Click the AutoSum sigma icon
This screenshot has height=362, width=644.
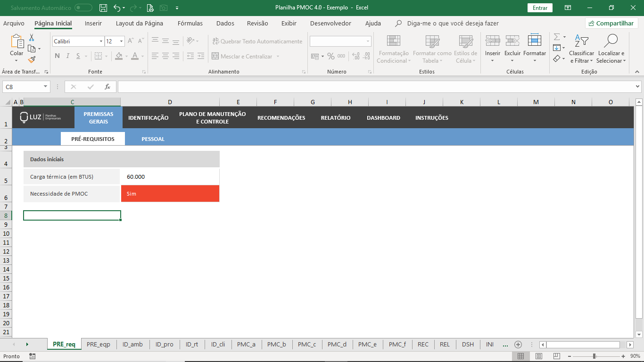[557, 37]
